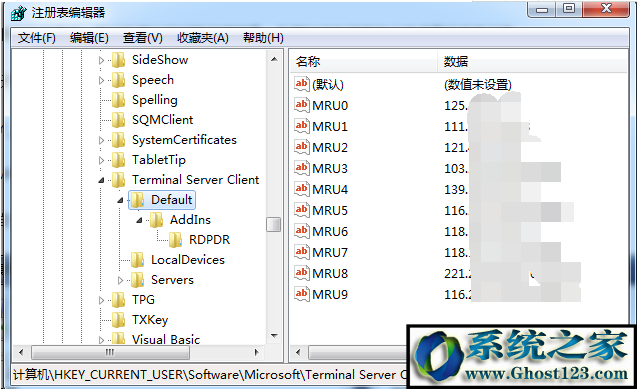Viewport: 637px width, 389px height.
Task: Click tree pane horizontal scrollbar thumb
Action: [110, 352]
